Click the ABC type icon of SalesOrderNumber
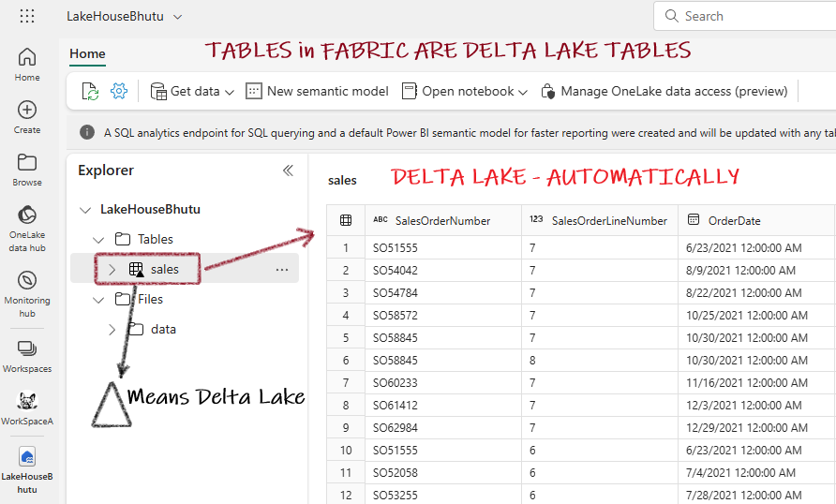The height and width of the screenshot is (504, 836). (x=381, y=219)
